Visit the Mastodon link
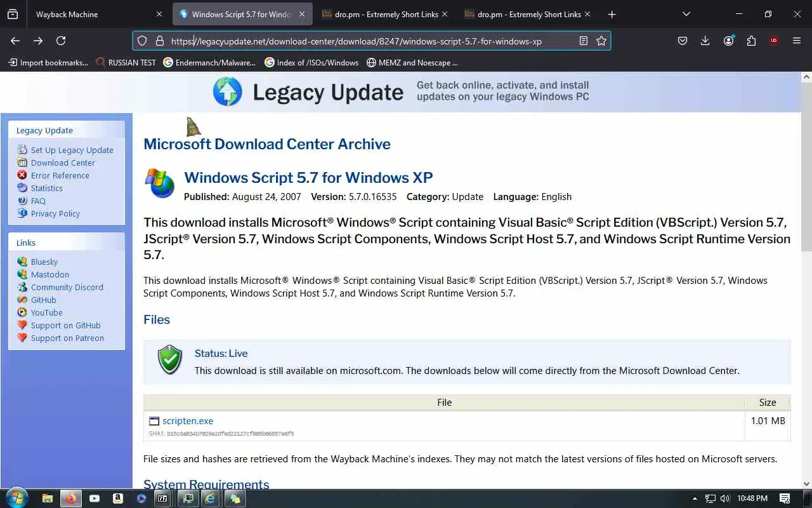Image resolution: width=812 pixels, height=508 pixels. pos(50,274)
